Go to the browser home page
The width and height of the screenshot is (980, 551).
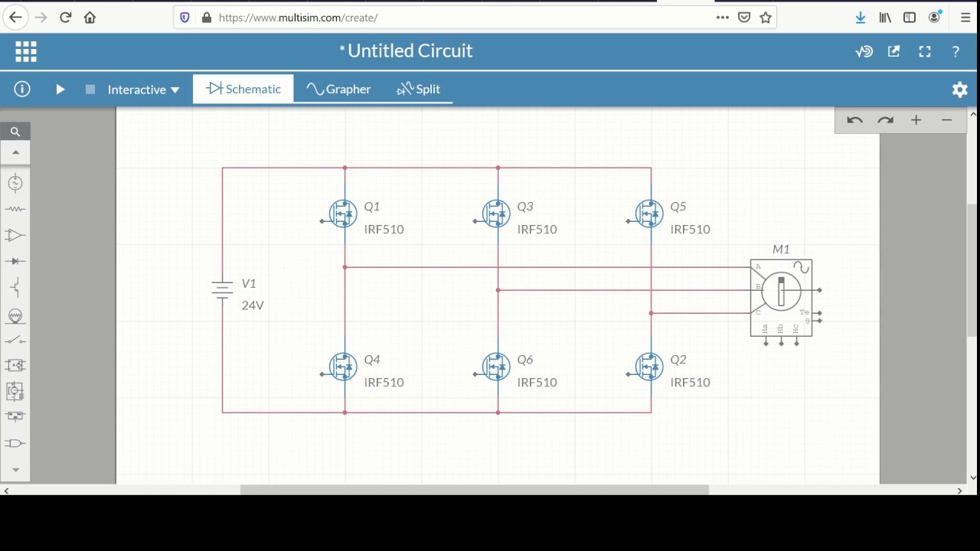[90, 17]
